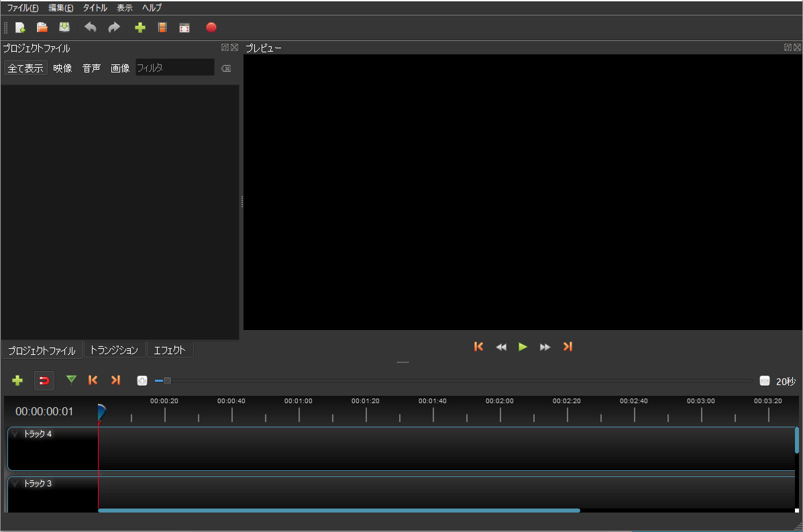Open the profile chooser film icon
Image resolution: width=803 pixels, height=532 pixels.
(162, 28)
